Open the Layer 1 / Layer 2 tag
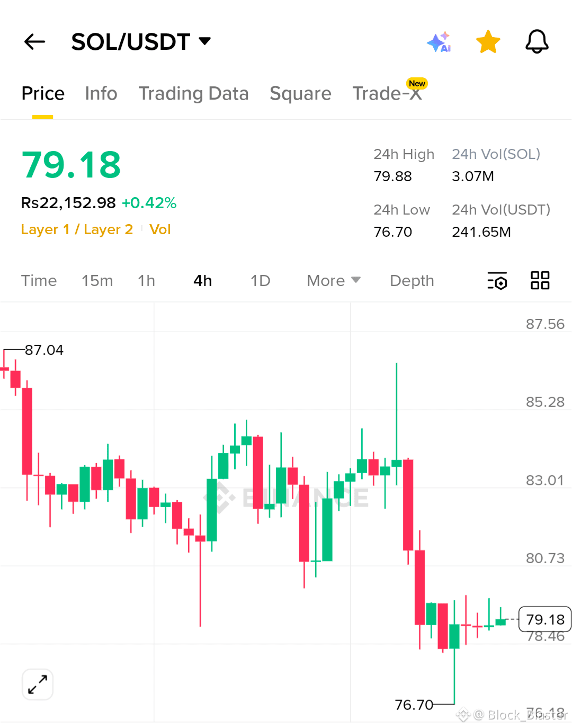Image resolution: width=572 pixels, height=728 pixels. [77, 229]
